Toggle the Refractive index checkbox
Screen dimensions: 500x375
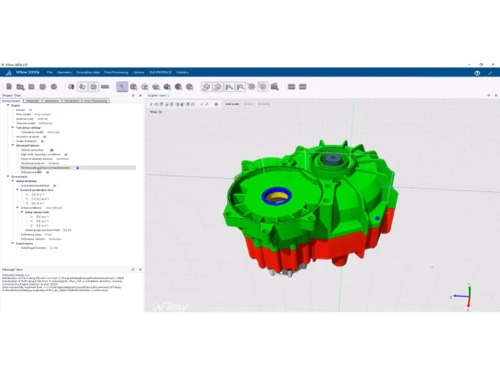coord(48,172)
